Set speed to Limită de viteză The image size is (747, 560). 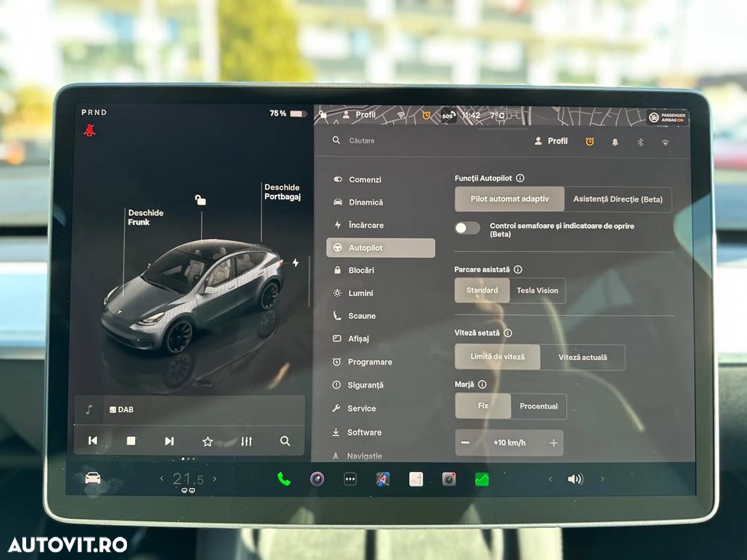498,357
